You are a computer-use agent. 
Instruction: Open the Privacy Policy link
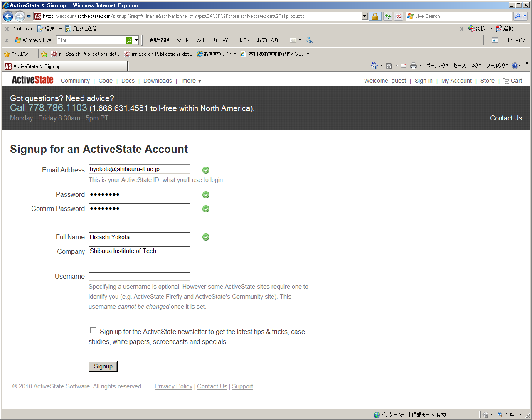pos(173,386)
